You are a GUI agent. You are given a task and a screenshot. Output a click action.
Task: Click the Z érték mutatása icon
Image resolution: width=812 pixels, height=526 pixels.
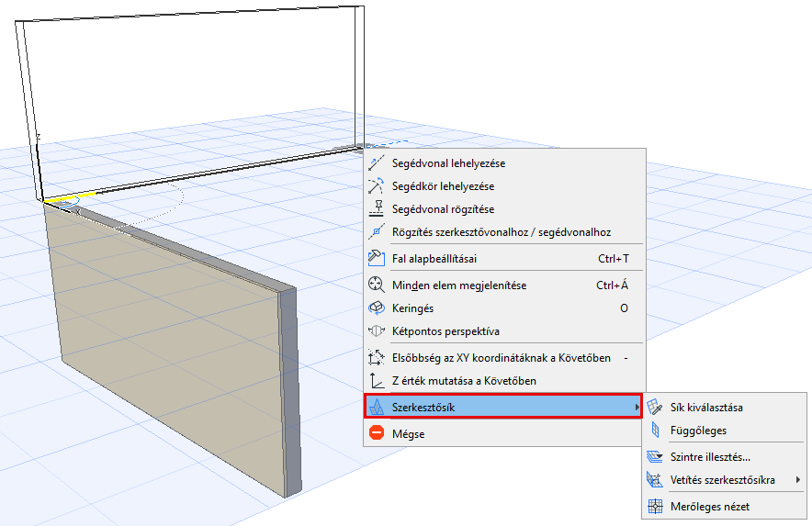377,381
